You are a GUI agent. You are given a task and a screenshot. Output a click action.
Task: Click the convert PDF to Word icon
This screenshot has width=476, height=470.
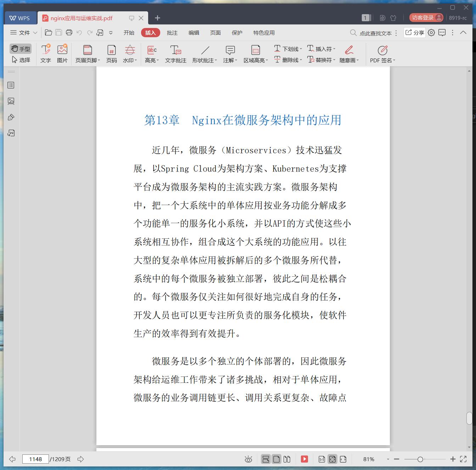[x=100, y=33]
